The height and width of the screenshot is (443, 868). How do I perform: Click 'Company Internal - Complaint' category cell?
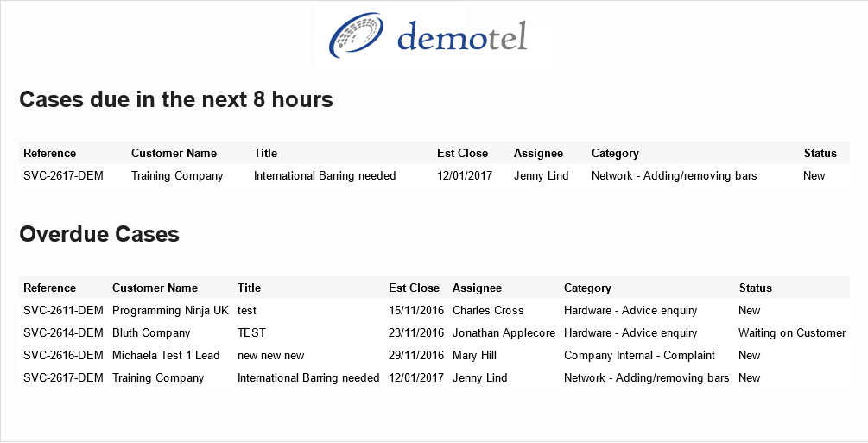(x=639, y=356)
